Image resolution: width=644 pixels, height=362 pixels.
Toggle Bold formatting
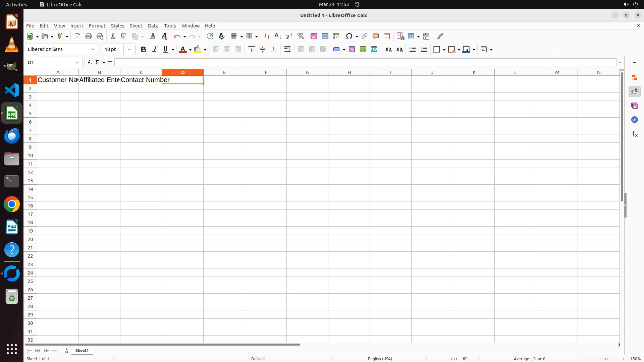(144, 49)
